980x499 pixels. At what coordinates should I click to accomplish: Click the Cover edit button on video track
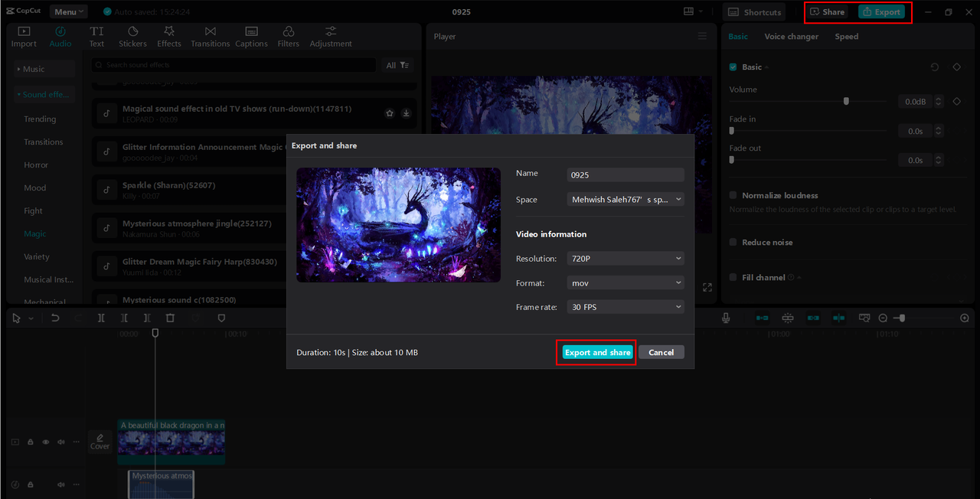100,442
